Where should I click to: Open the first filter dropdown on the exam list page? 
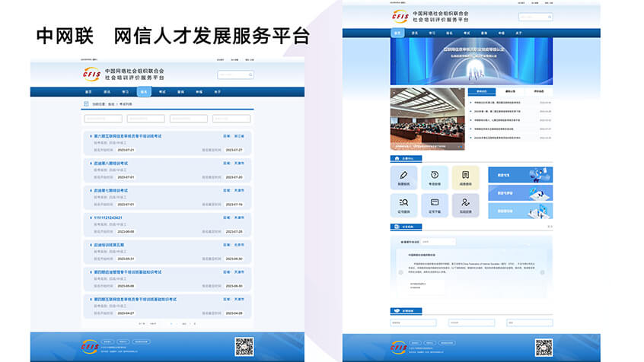pyautogui.click(x=103, y=119)
